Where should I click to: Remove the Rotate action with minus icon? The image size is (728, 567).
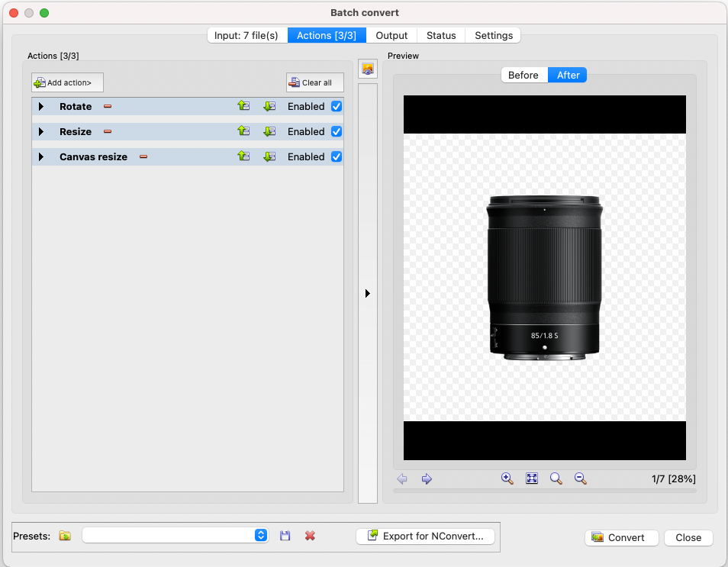(108, 107)
